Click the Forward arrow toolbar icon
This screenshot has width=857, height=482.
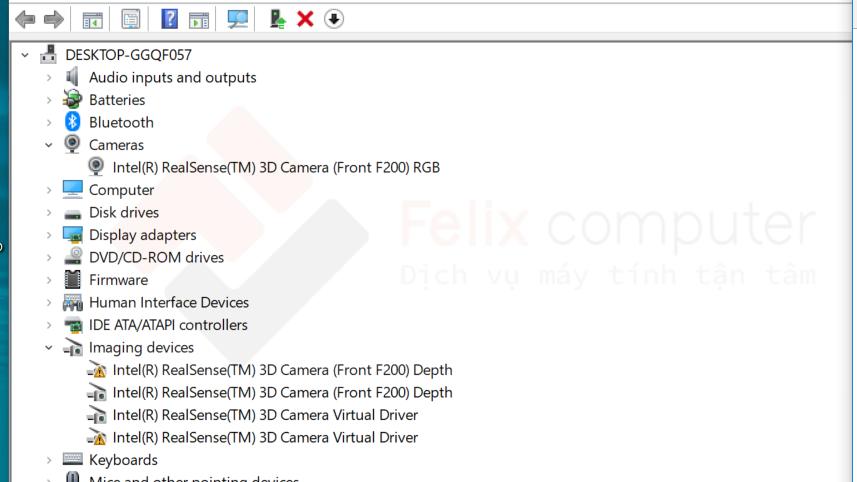click(x=54, y=19)
